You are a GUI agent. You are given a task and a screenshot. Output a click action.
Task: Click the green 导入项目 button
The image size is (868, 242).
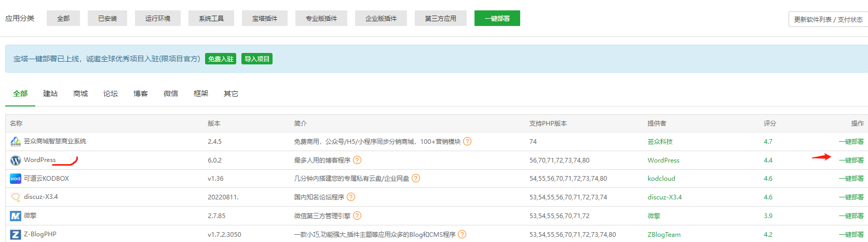[257, 59]
